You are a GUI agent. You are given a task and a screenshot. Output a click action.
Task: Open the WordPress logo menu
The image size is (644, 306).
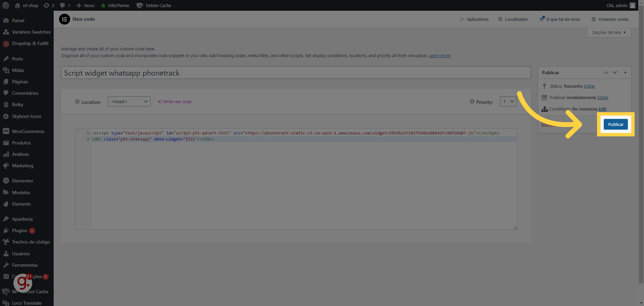(x=6, y=5)
